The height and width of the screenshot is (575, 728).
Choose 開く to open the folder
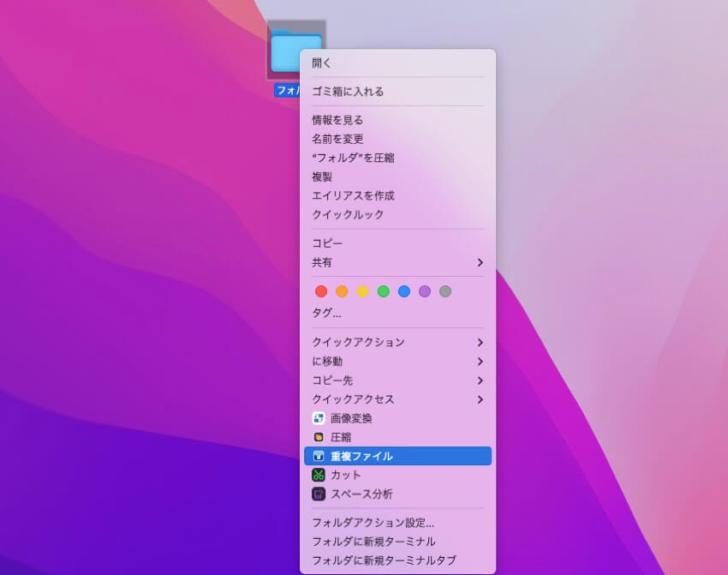coord(321,63)
